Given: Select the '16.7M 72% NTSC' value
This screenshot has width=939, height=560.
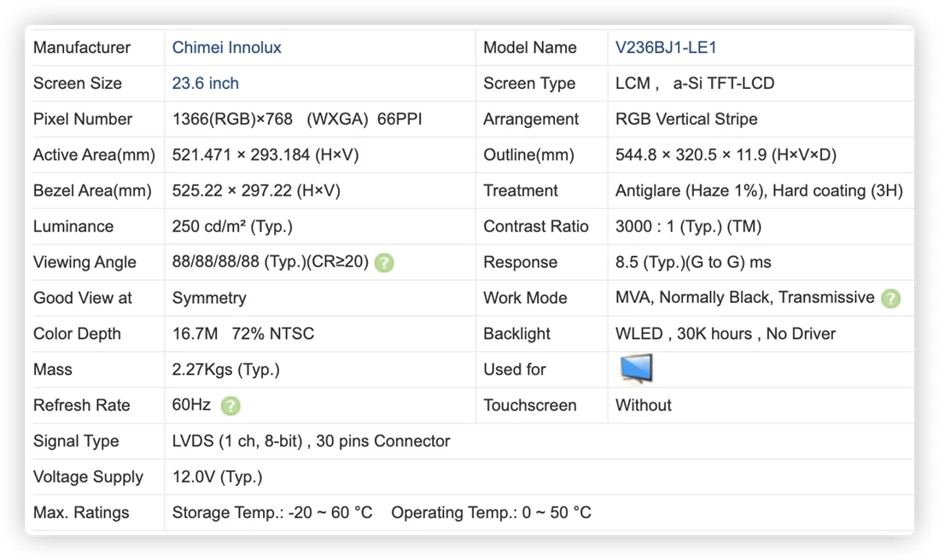Looking at the screenshot, I should tap(243, 334).
